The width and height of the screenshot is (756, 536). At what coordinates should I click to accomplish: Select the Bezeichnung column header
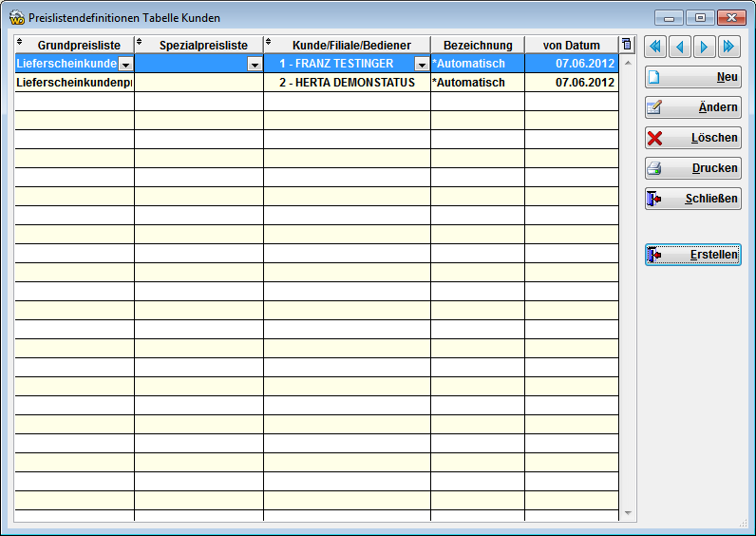click(x=478, y=45)
